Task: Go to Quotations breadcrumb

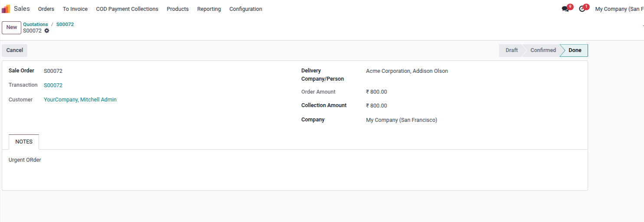Action: click(36, 24)
